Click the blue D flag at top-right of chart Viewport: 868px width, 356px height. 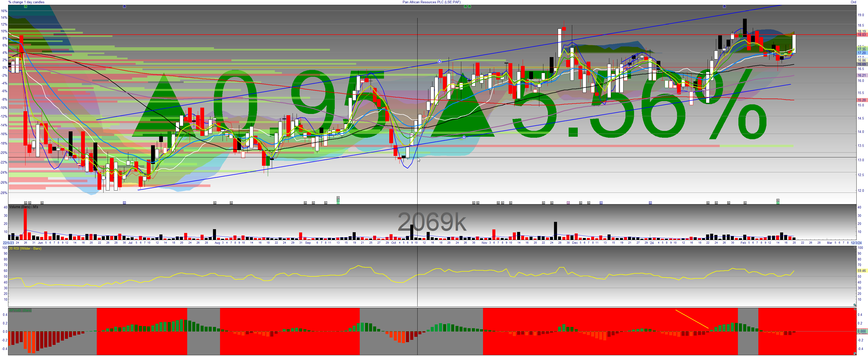[x=724, y=6]
